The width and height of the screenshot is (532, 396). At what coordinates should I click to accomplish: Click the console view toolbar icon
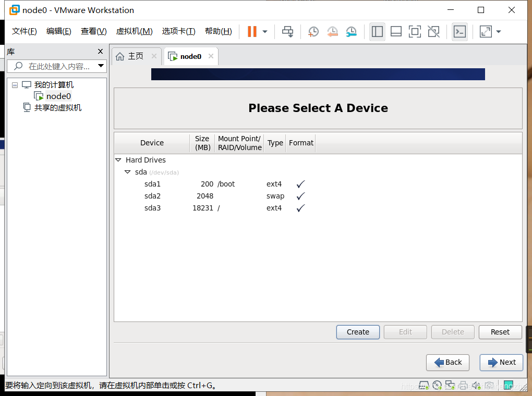tap(460, 32)
